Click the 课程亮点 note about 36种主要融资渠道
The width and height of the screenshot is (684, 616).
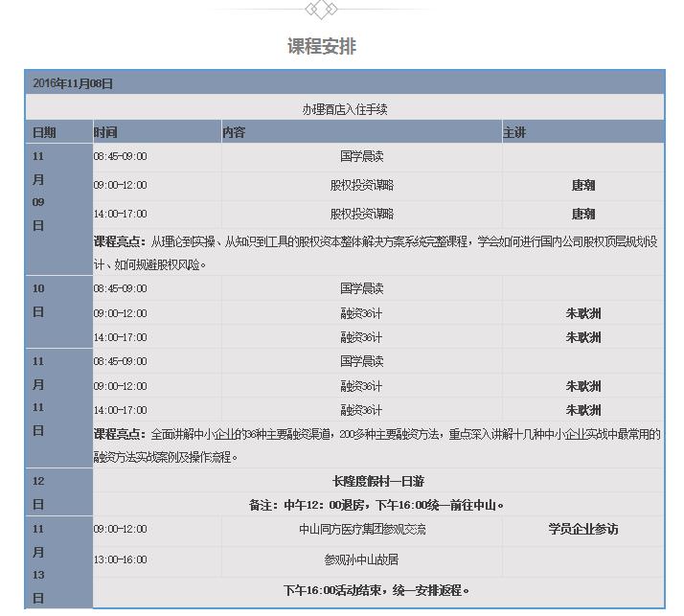pos(377,445)
